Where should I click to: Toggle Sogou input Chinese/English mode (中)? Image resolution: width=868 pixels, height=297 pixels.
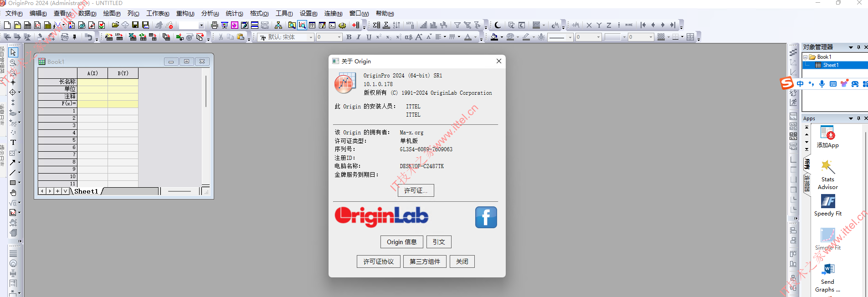point(800,83)
